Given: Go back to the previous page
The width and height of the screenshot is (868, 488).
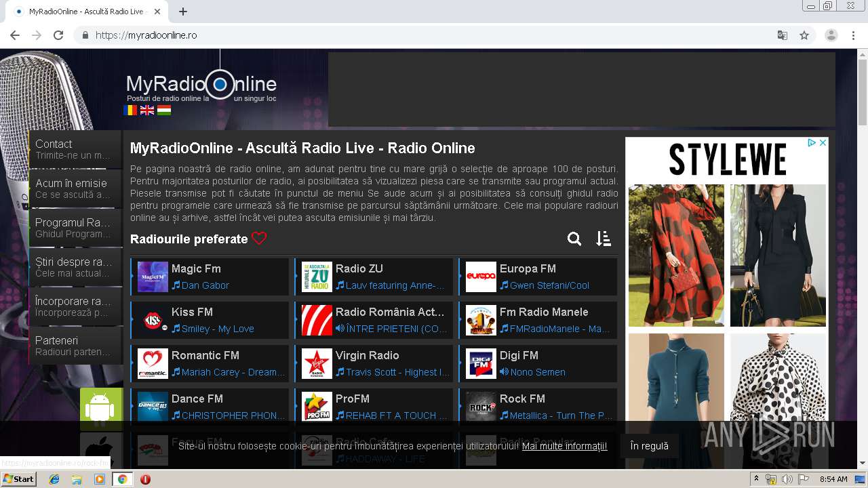Looking at the screenshot, I should [x=15, y=35].
